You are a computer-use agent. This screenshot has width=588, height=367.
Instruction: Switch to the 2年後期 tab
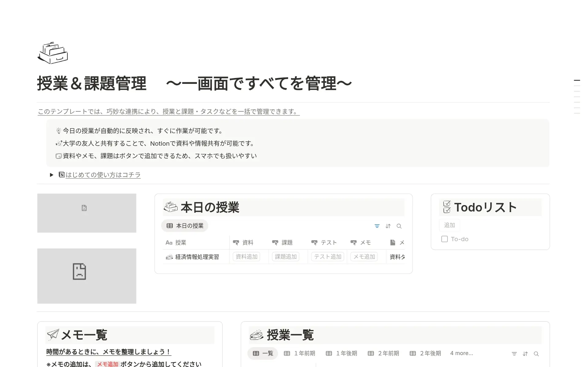425,353
